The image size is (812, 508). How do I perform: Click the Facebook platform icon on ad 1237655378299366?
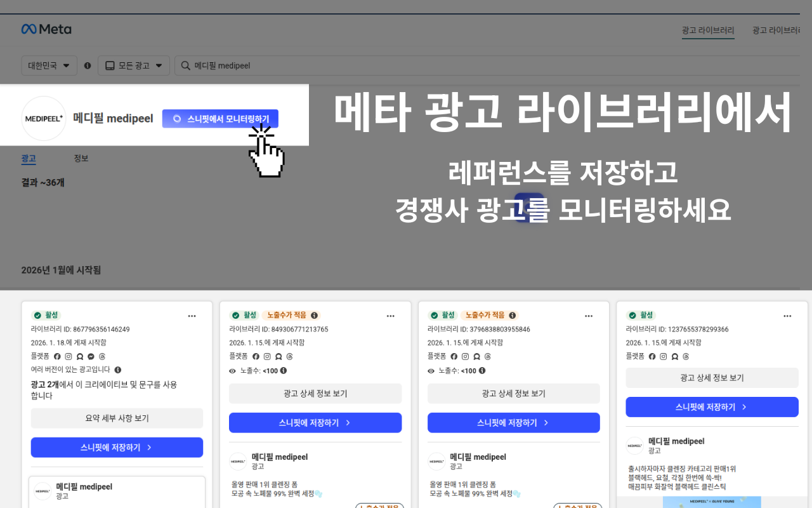652,357
